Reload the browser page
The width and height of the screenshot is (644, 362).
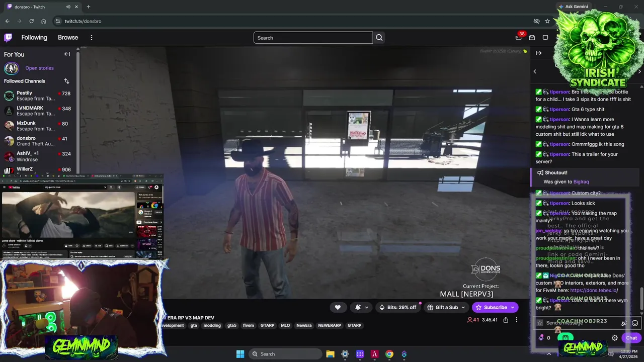coord(31,21)
